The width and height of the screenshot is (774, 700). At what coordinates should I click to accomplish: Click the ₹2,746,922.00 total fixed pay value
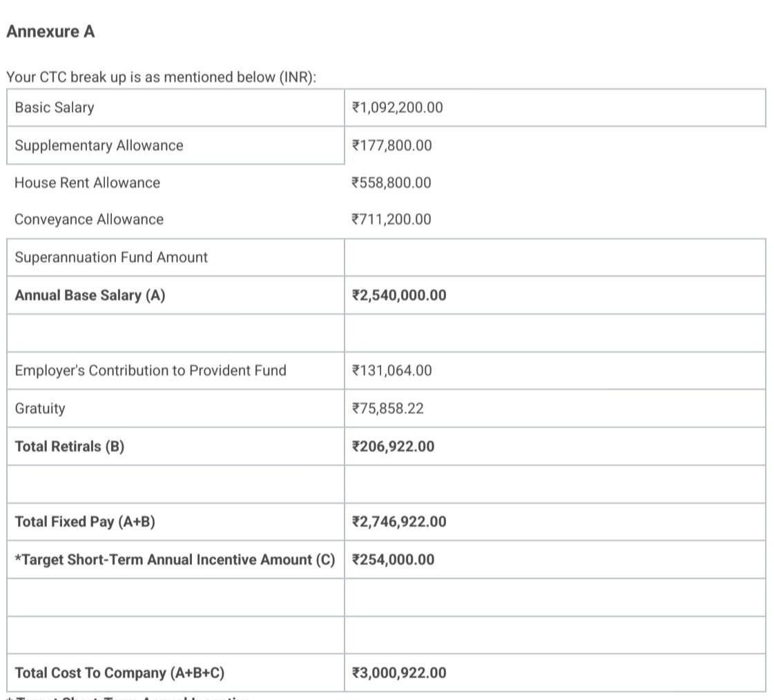[x=399, y=522]
